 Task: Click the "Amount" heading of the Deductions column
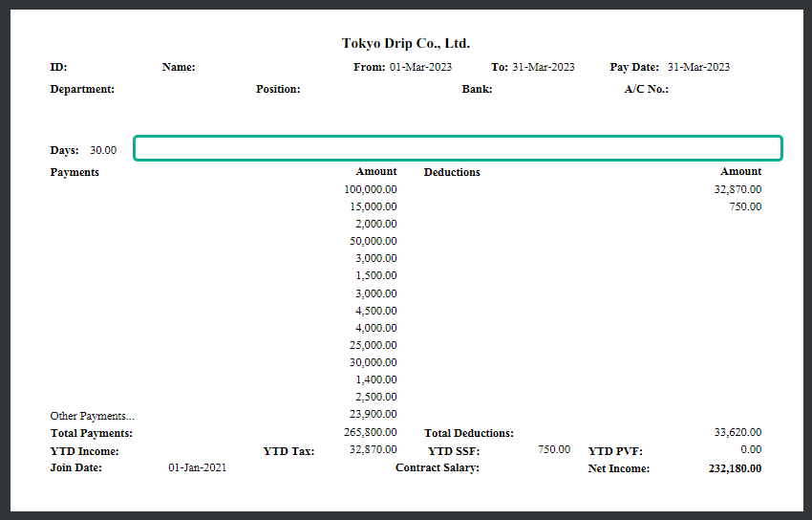(x=741, y=171)
